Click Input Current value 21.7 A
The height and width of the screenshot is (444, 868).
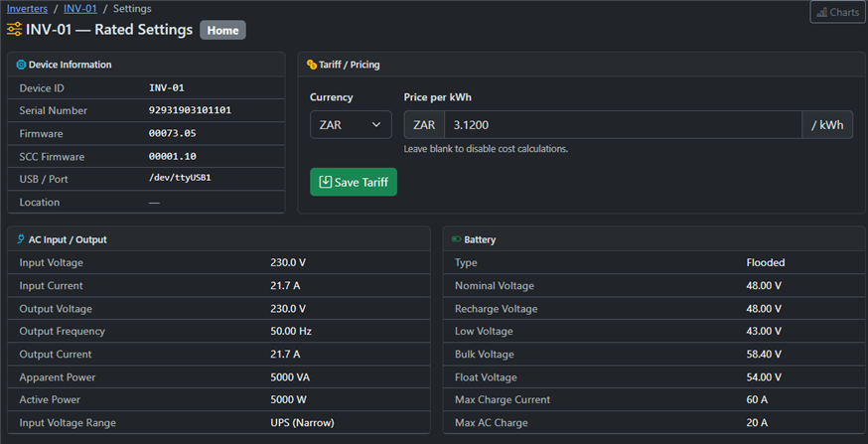[x=285, y=286]
